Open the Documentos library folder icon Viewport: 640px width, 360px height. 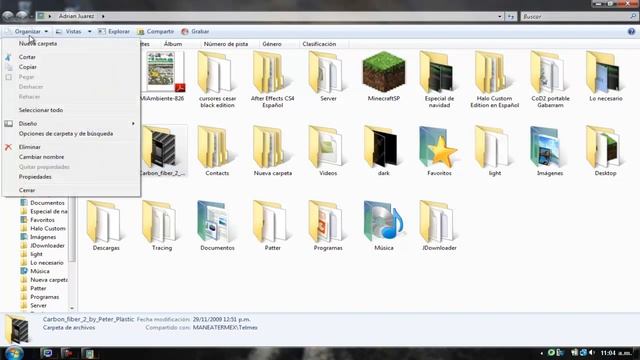[217, 222]
